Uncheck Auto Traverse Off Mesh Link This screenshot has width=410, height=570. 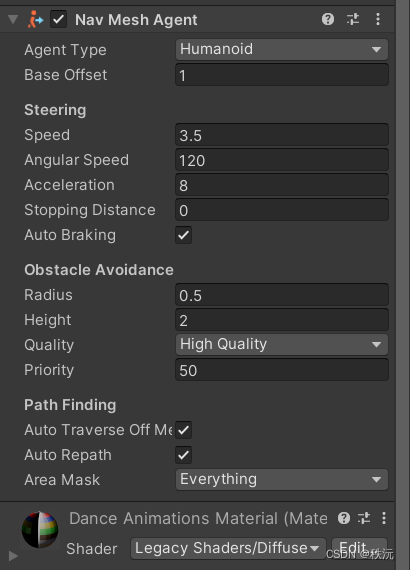click(x=184, y=430)
